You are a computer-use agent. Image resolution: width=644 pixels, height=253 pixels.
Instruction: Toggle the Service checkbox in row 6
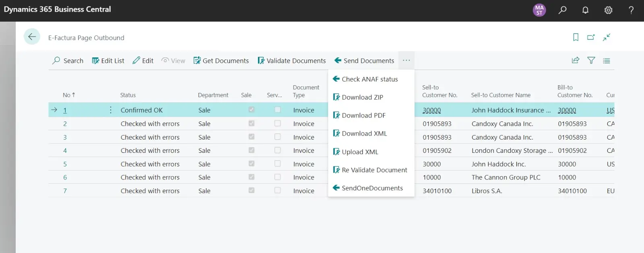(278, 177)
